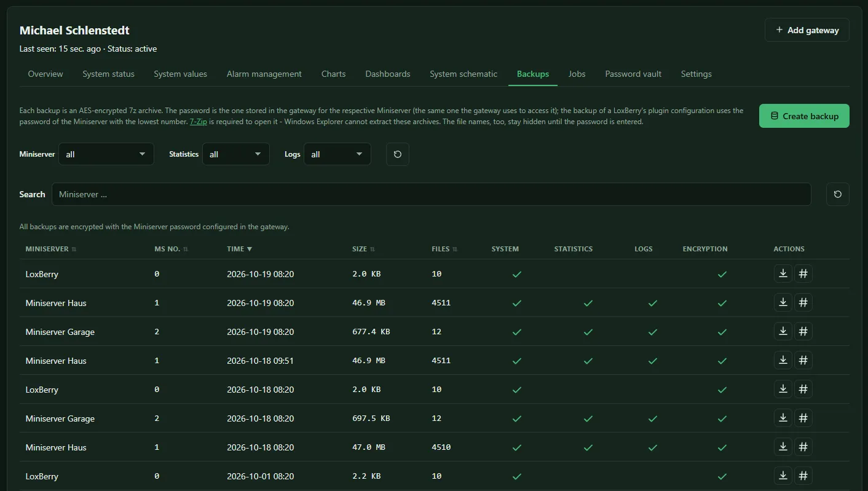Image resolution: width=868 pixels, height=491 pixels.
Task: Download LoxBerry backup dated 2026-10-18 08:20
Action: pos(783,389)
